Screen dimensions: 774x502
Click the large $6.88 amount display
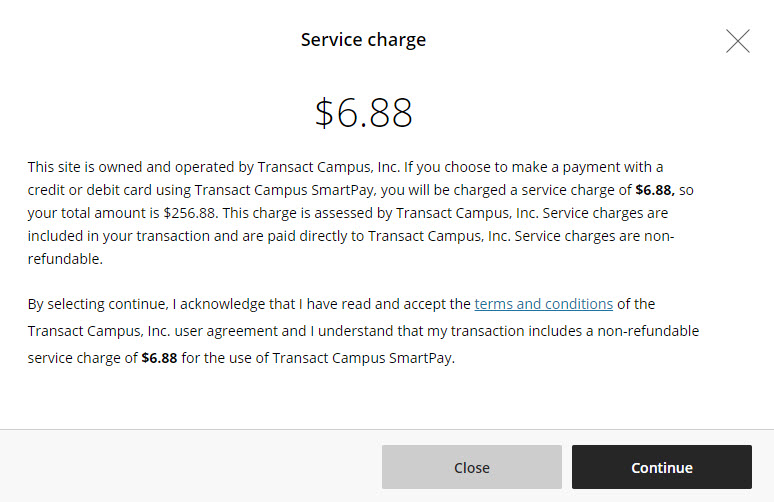click(363, 113)
